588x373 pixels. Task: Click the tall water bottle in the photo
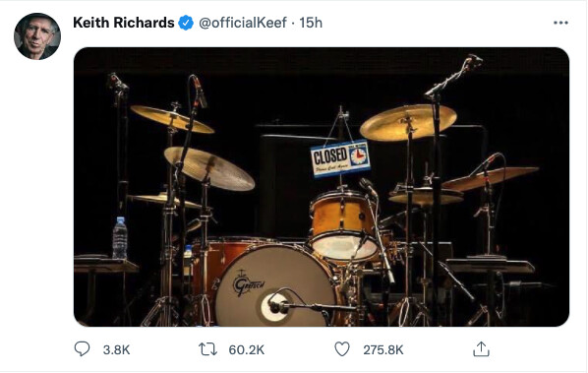pyautogui.click(x=120, y=238)
